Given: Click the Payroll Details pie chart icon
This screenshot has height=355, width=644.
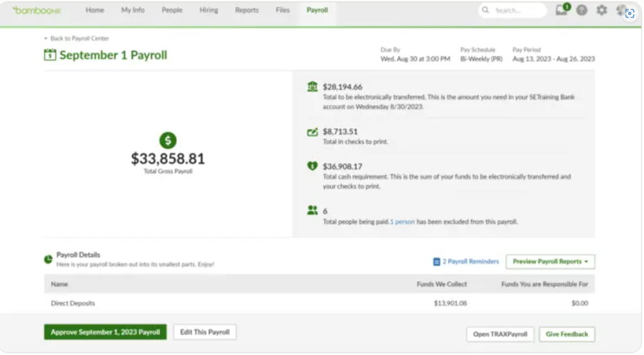Looking at the screenshot, I should point(48,259).
